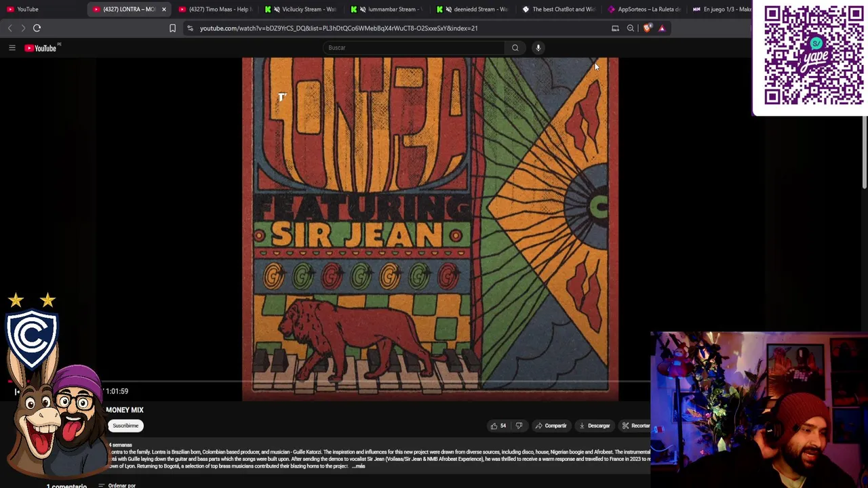Reload the page with browser refresh icon

(x=37, y=28)
